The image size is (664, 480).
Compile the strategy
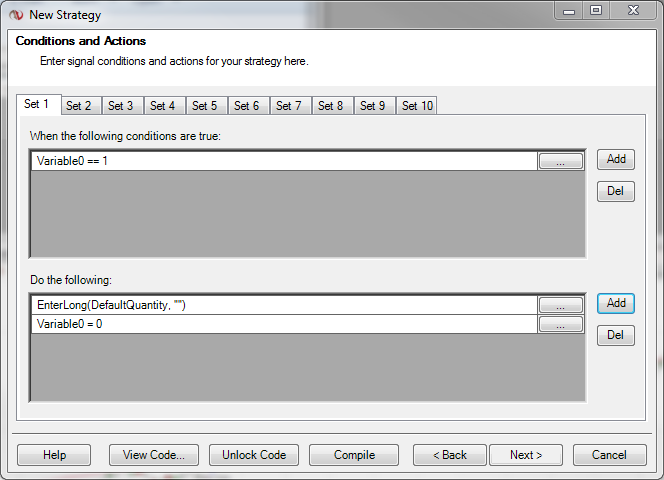pyautogui.click(x=354, y=455)
